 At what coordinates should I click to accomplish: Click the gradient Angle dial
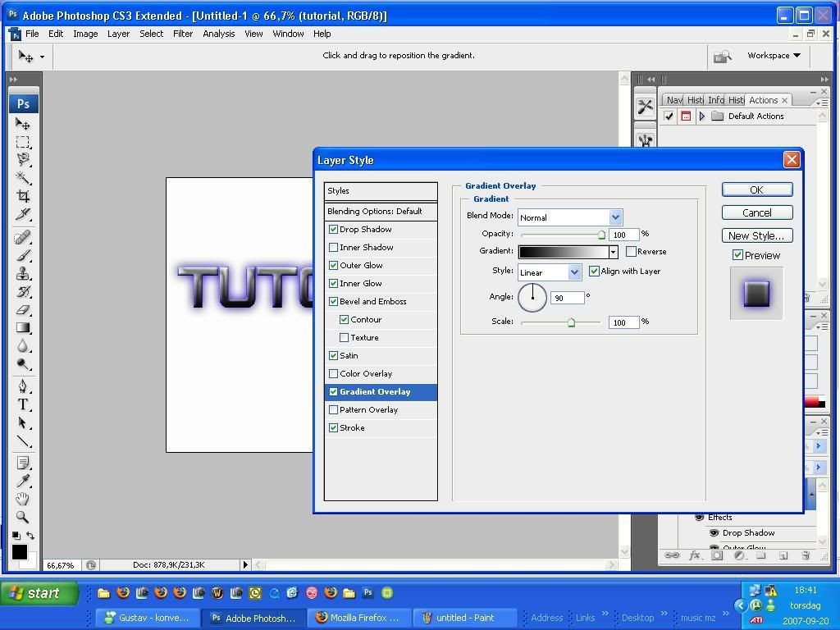coord(532,298)
